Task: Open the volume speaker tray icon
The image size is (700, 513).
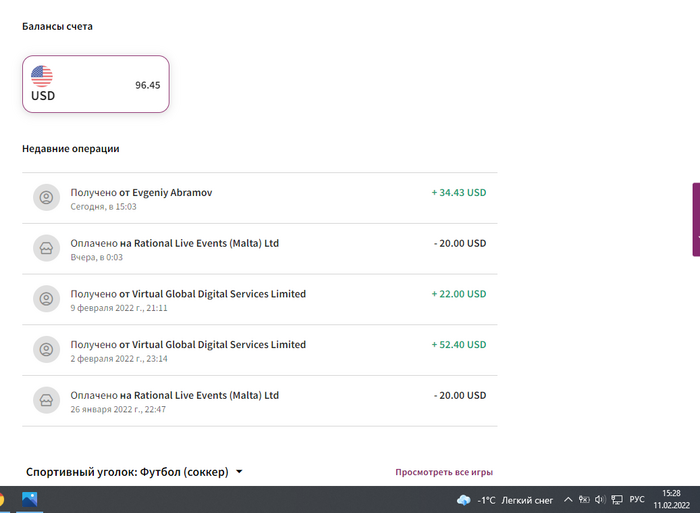Action: pyautogui.click(x=600, y=500)
